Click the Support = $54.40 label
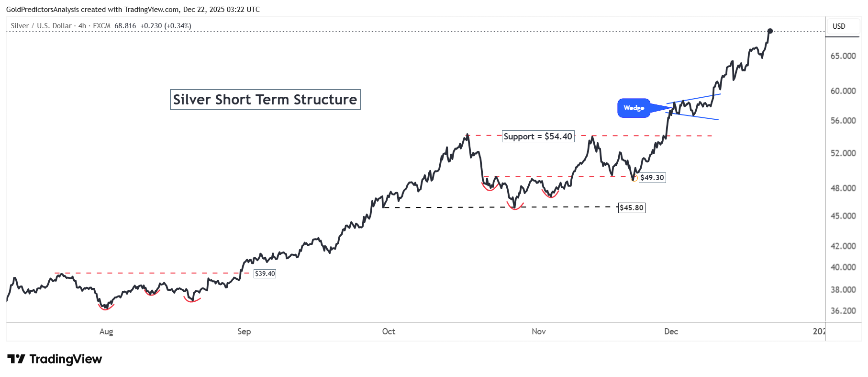This screenshot has height=377, width=868. [538, 137]
